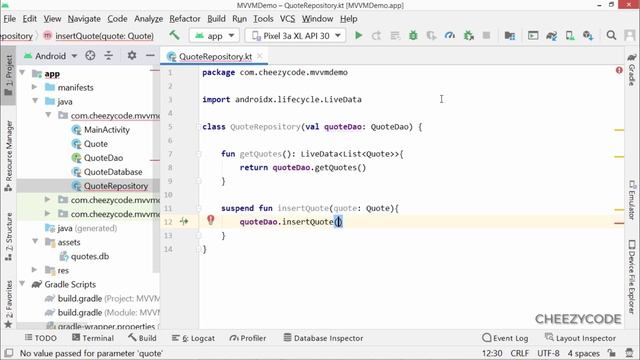Viewport: 640px width, 360px height.
Task: Click the UTF-8 encoding status bar entry
Action: [548, 353]
